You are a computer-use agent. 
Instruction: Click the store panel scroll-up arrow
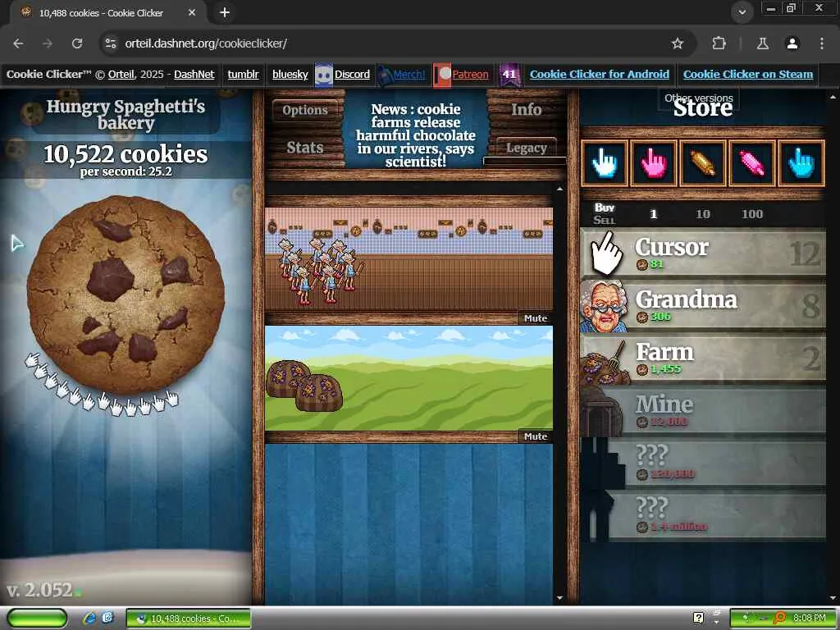pos(833,98)
